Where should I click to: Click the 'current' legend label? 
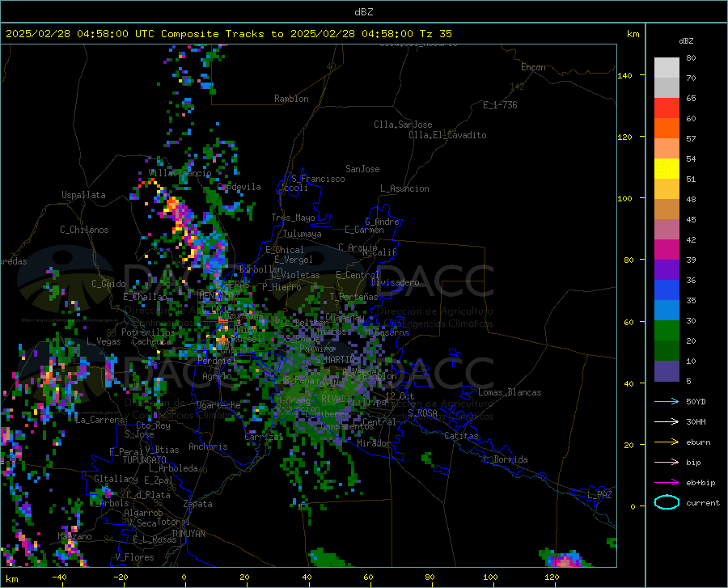click(703, 503)
